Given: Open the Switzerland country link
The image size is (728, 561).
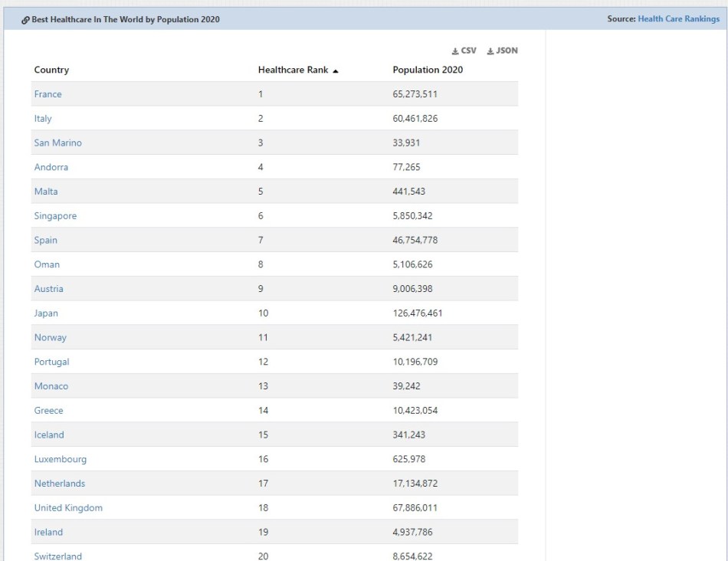Looking at the screenshot, I should pyautogui.click(x=57, y=556).
